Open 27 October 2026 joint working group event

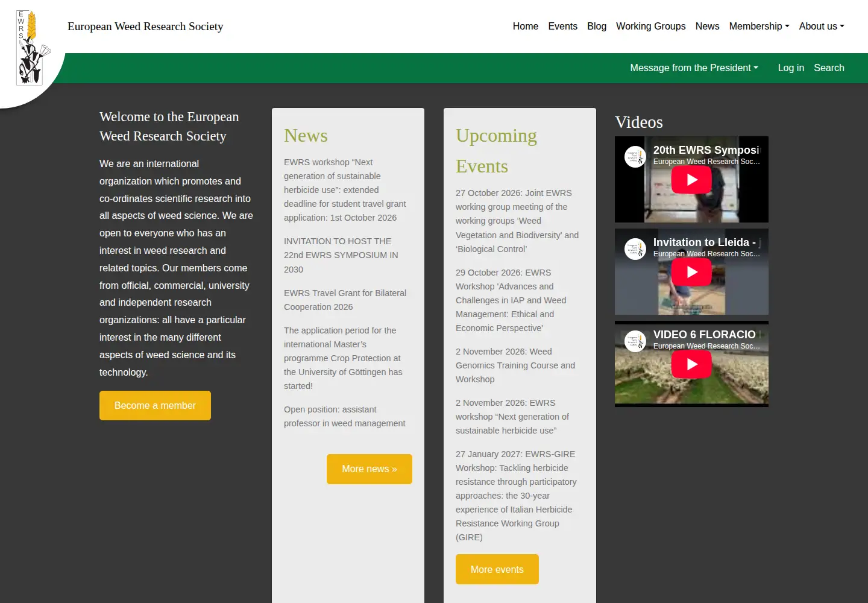coord(517,221)
